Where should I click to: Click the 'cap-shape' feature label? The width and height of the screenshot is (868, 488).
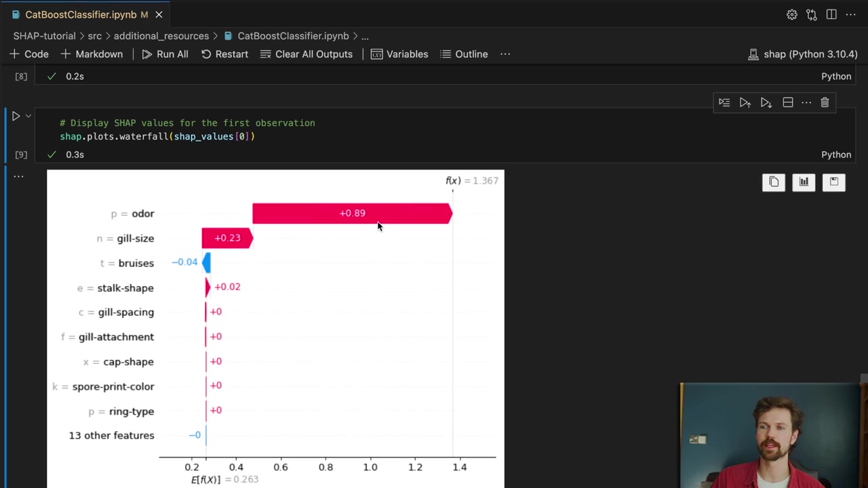(x=128, y=362)
